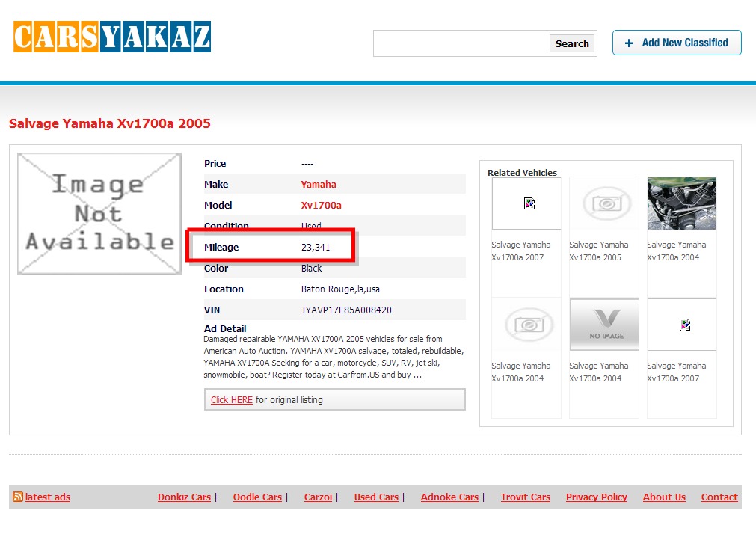Screen dimensions: 756x543
Task: Open the NO IMAGE related vehicle thumbnail
Action: (x=604, y=324)
